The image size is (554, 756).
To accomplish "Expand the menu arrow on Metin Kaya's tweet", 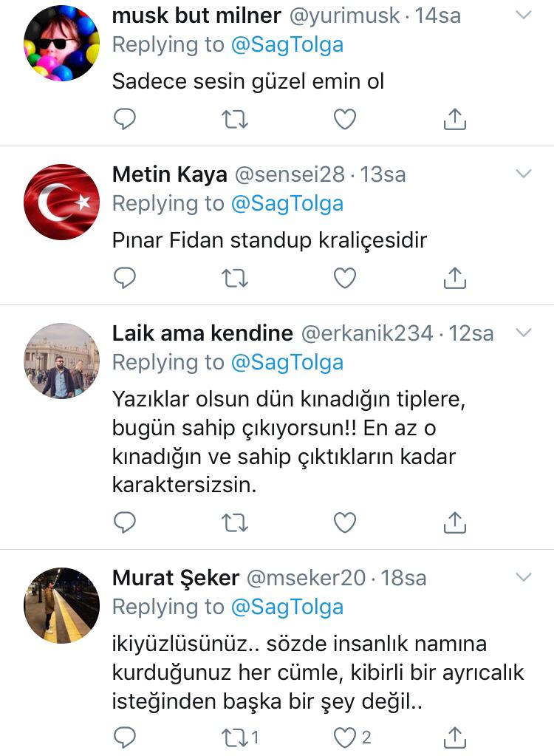I will 523,174.
